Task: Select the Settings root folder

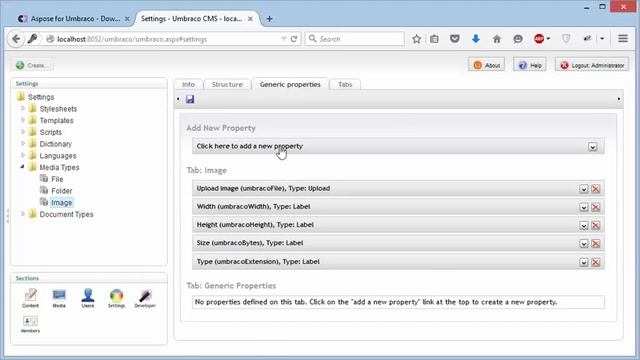Action: tap(41, 97)
